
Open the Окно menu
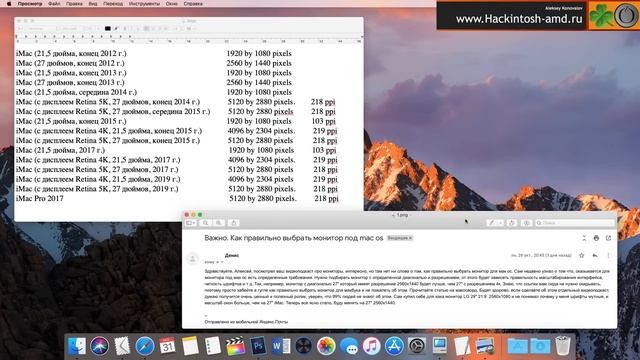coord(171,4)
